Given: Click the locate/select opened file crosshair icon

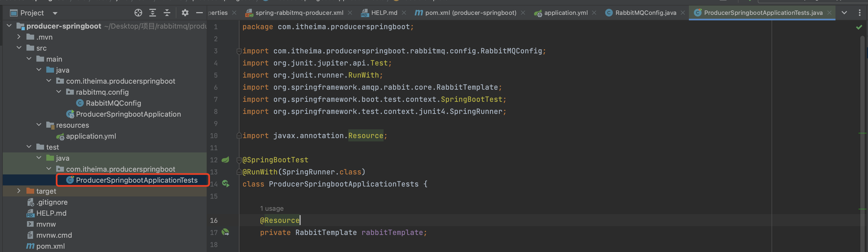Looking at the screenshot, I should (x=138, y=13).
